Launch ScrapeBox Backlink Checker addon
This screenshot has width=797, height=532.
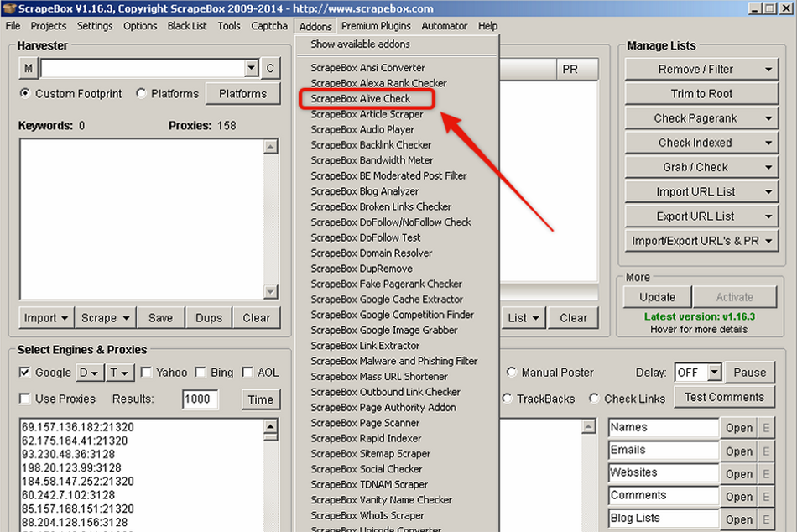371,145
